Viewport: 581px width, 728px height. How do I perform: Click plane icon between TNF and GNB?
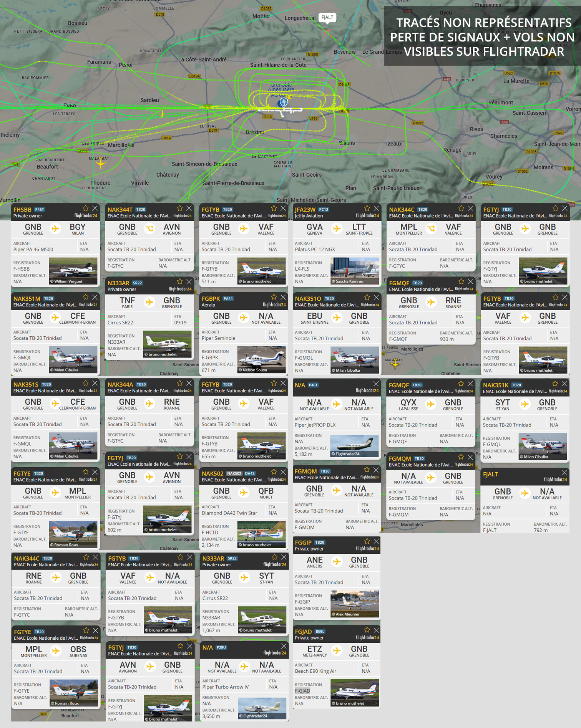tap(149, 302)
